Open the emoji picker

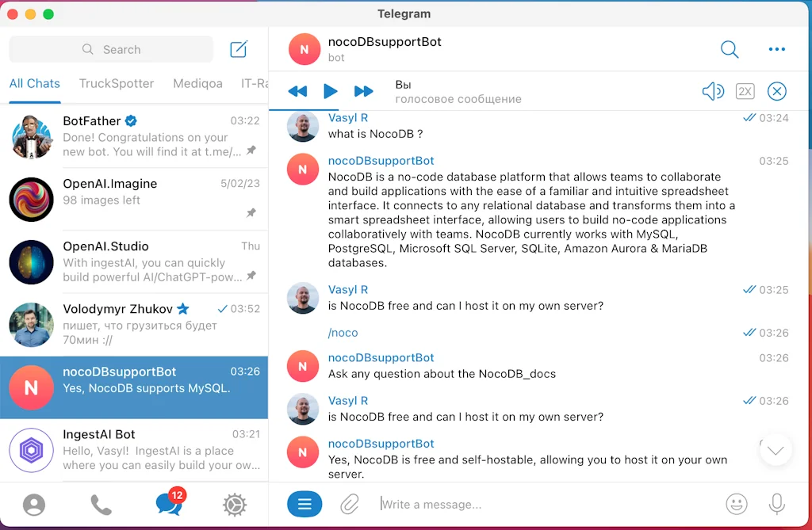click(x=736, y=504)
